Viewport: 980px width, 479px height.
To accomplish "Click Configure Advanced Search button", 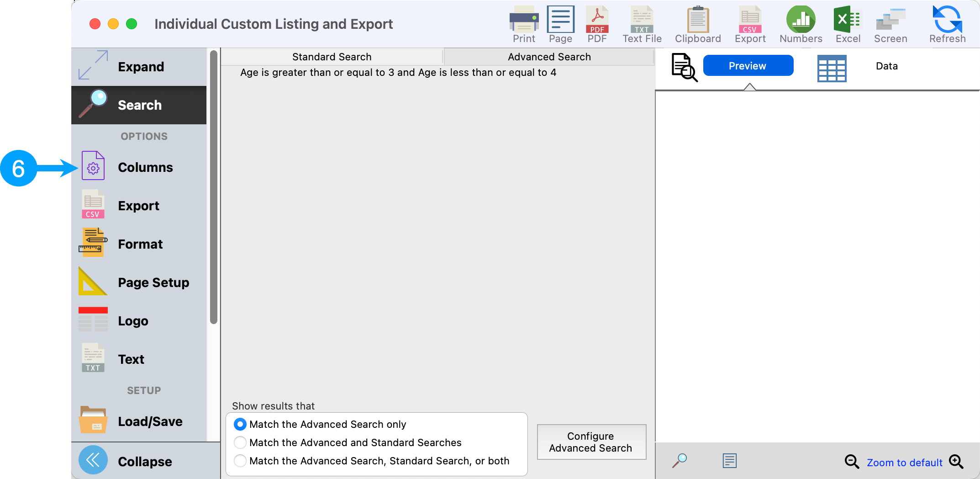I will pyautogui.click(x=591, y=442).
